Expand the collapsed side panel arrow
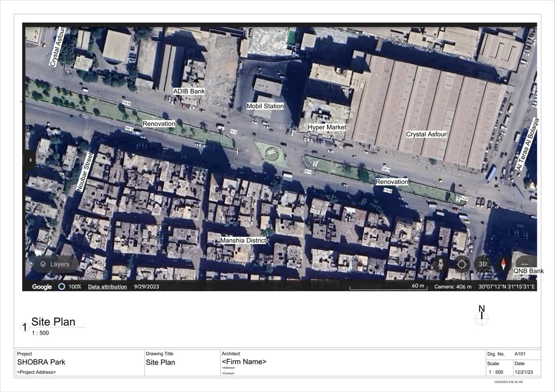 [29, 160]
